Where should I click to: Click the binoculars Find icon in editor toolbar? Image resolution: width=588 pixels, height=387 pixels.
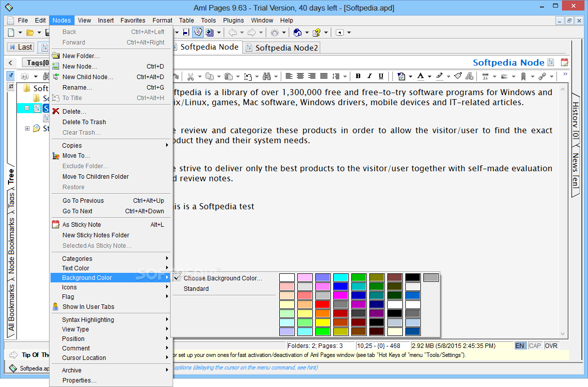pyautogui.click(x=267, y=77)
